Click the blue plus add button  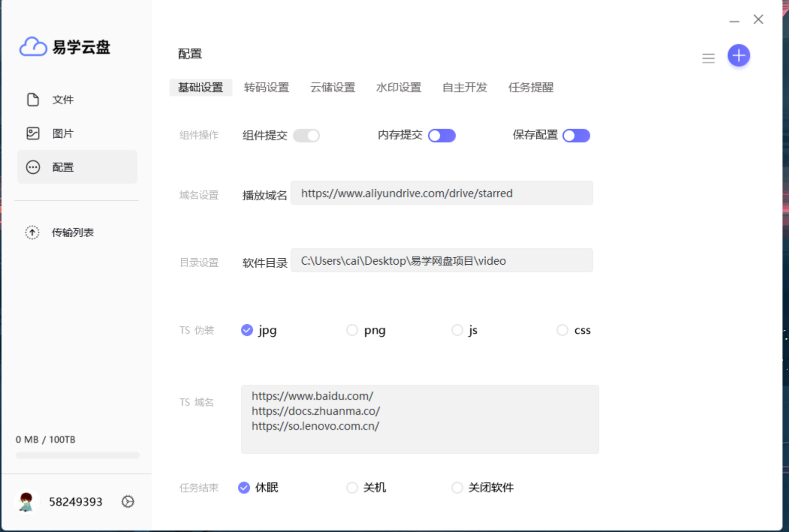point(738,56)
